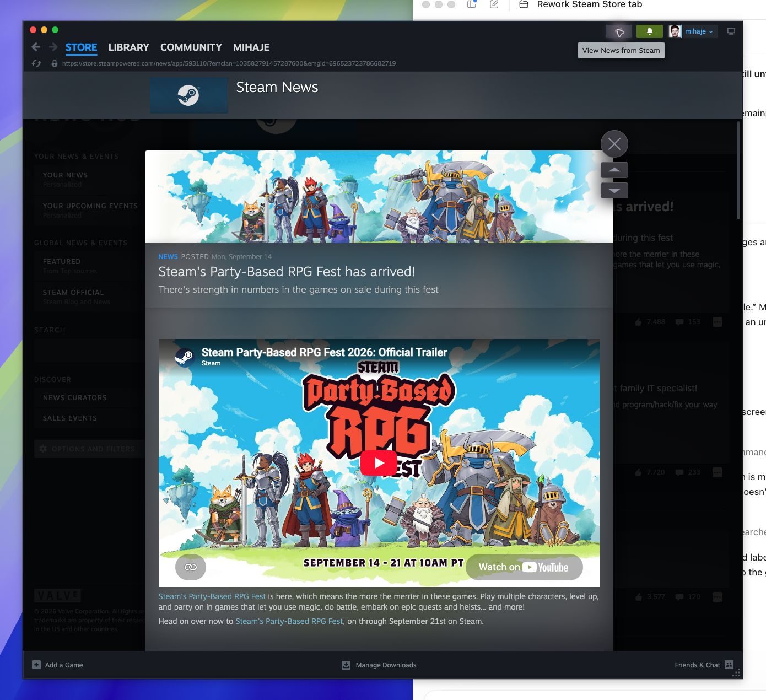Follow the Steam's Party-Based RPG Fest link in first paragraph
The width and height of the screenshot is (766, 700).
click(212, 596)
